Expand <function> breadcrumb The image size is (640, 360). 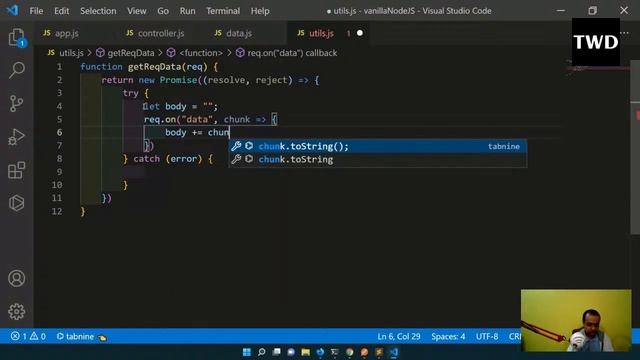(x=201, y=53)
